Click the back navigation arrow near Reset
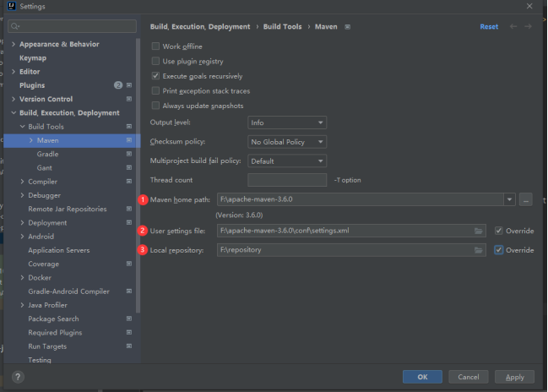Viewport: 548px width, 392px height. point(514,27)
